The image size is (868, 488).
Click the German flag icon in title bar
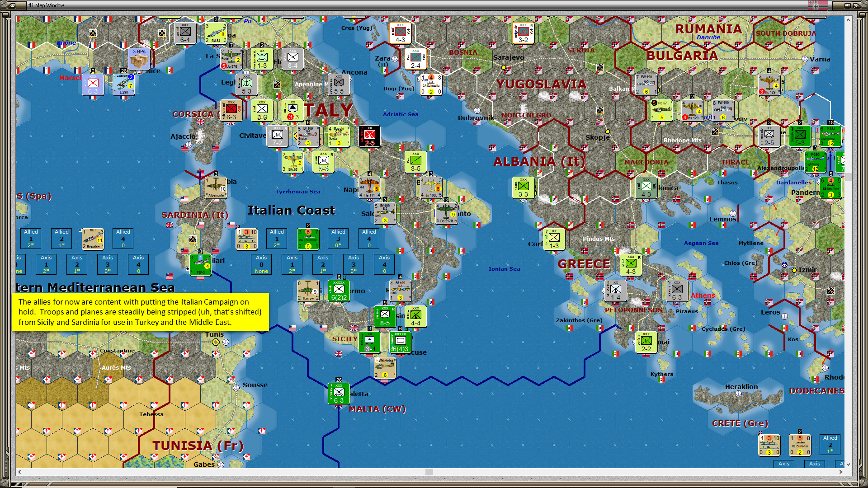tap(817, 5)
